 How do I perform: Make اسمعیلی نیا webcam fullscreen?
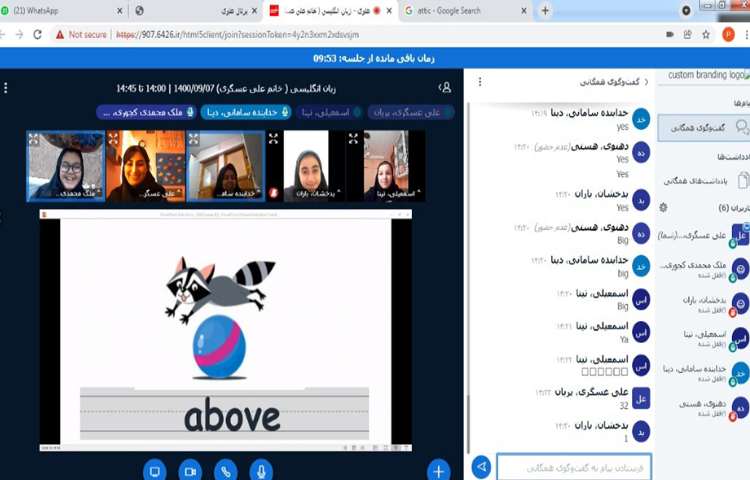[353, 139]
